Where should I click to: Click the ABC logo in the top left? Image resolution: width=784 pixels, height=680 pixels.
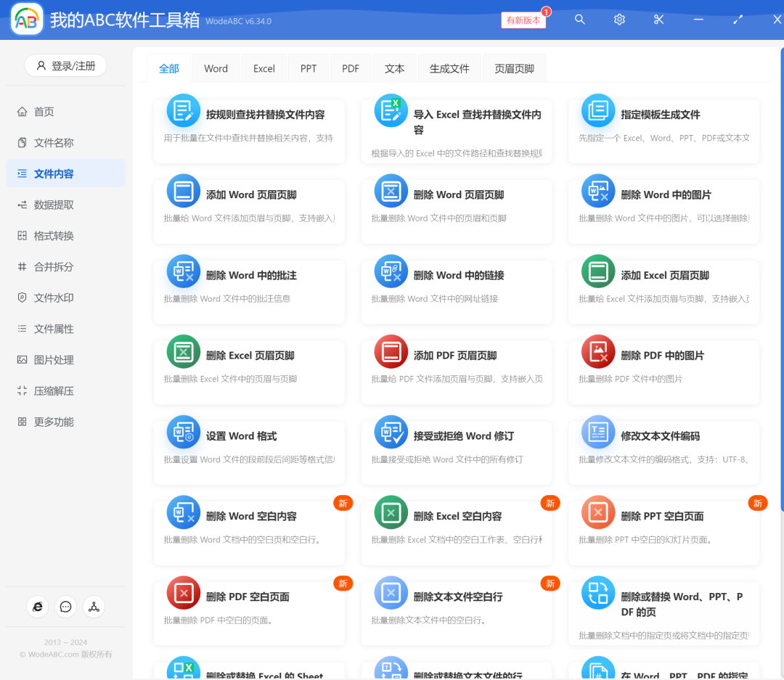pos(26,19)
